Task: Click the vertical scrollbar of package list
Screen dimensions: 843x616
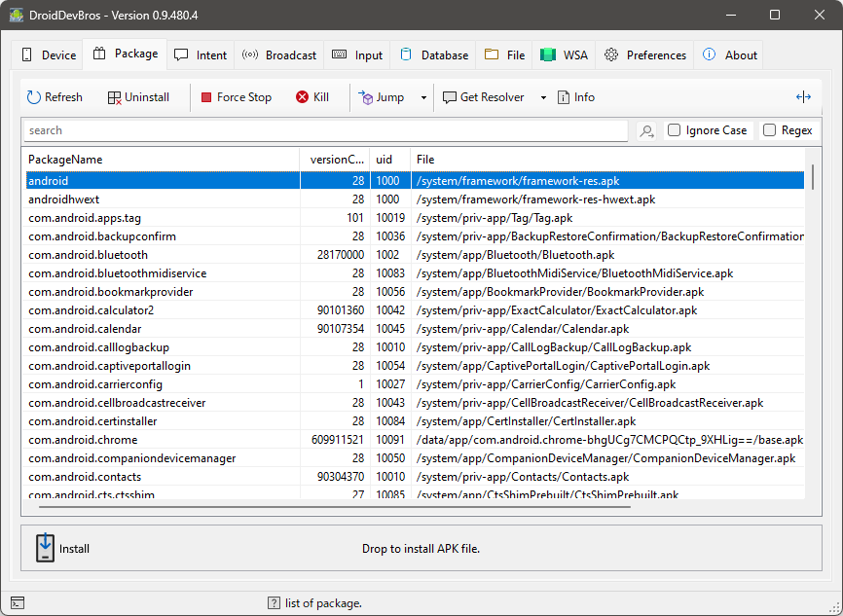Action: coord(813,177)
